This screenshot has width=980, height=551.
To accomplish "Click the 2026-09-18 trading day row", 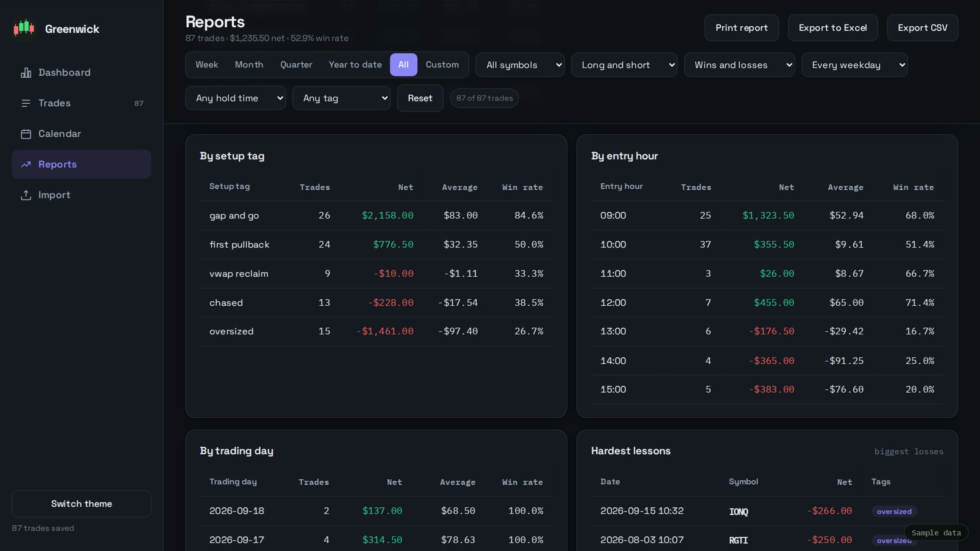I will click(376, 511).
